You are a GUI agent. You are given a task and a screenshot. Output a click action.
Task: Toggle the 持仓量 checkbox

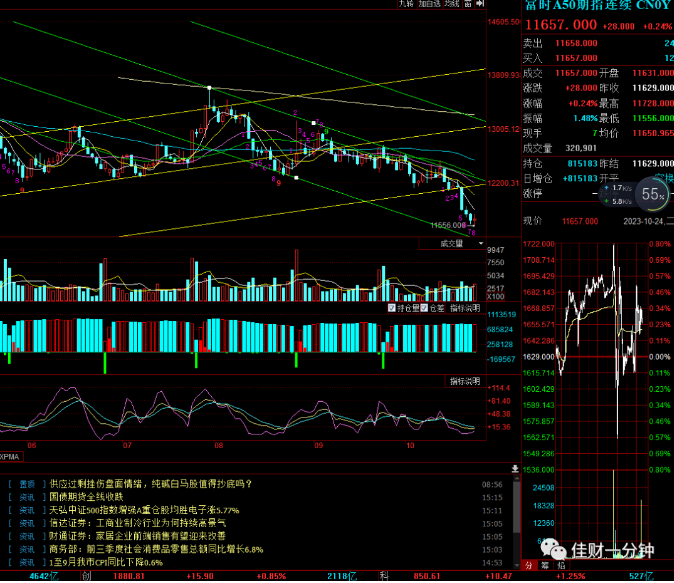coord(392,308)
